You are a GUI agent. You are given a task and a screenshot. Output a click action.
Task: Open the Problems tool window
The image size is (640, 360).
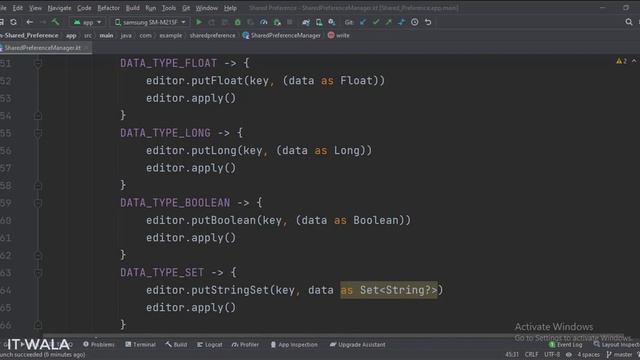pyautogui.click(x=99, y=344)
